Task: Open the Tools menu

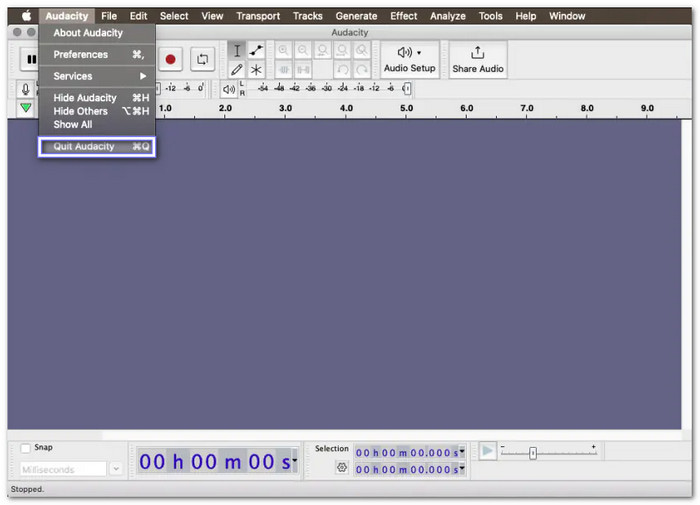Action: tap(491, 16)
